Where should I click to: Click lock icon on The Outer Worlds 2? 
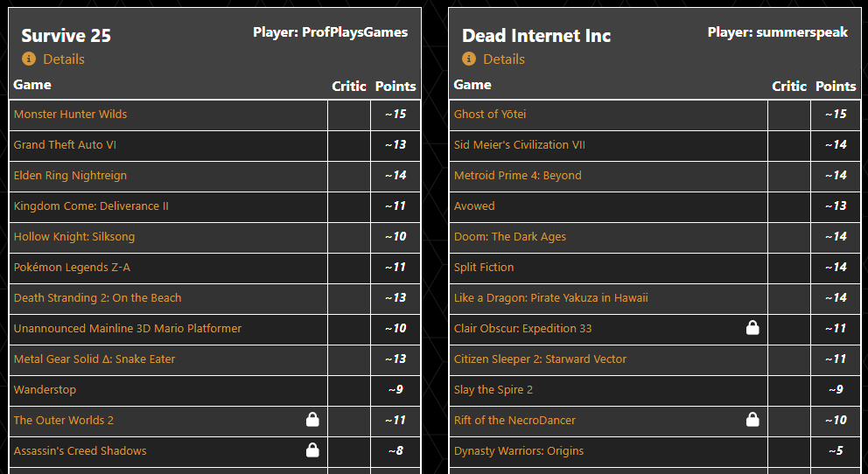(312, 420)
